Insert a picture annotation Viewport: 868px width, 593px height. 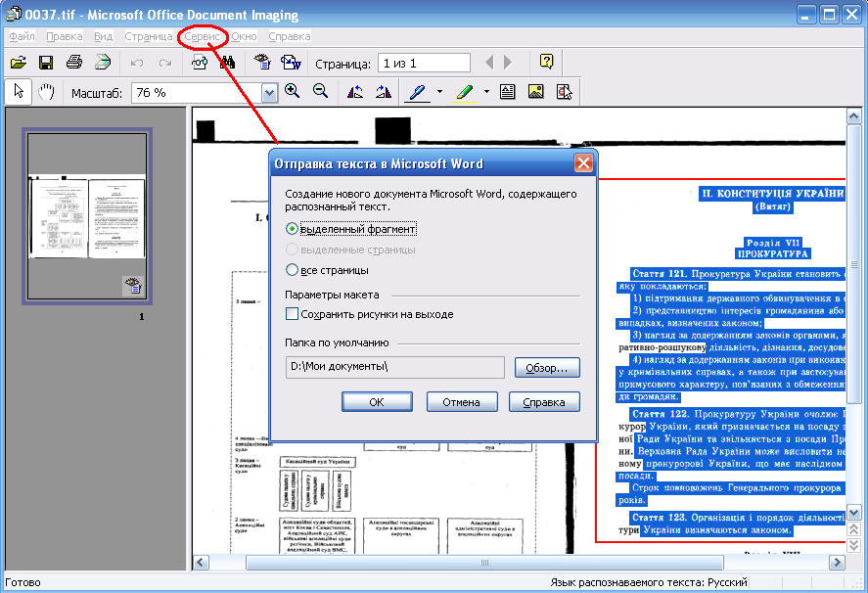535,92
